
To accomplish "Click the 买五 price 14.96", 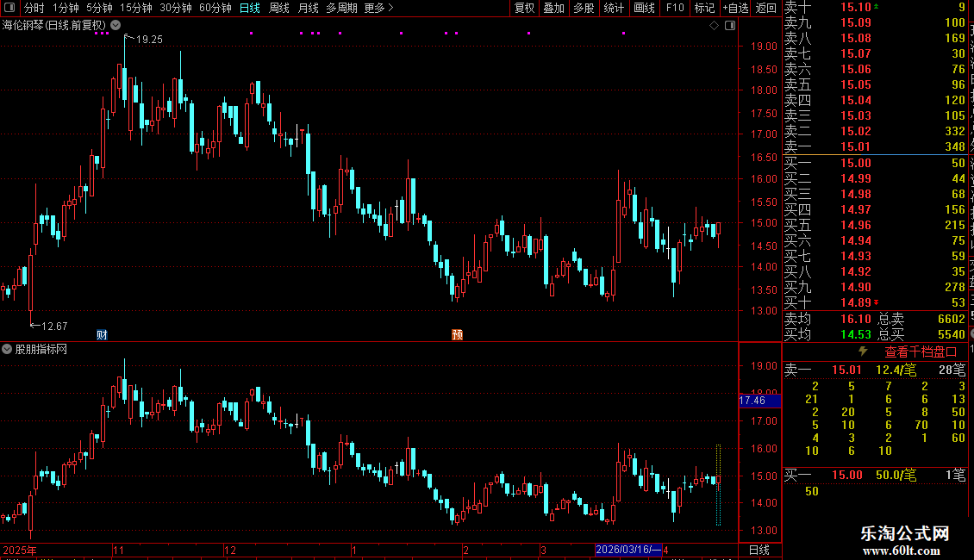I will (855, 225).
